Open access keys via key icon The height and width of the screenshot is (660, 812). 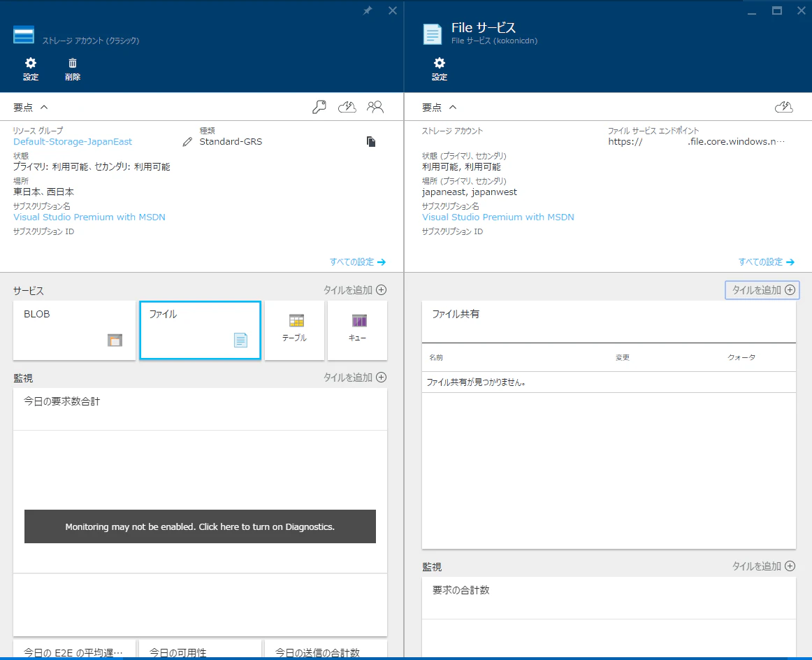click(x=319, y=107)
